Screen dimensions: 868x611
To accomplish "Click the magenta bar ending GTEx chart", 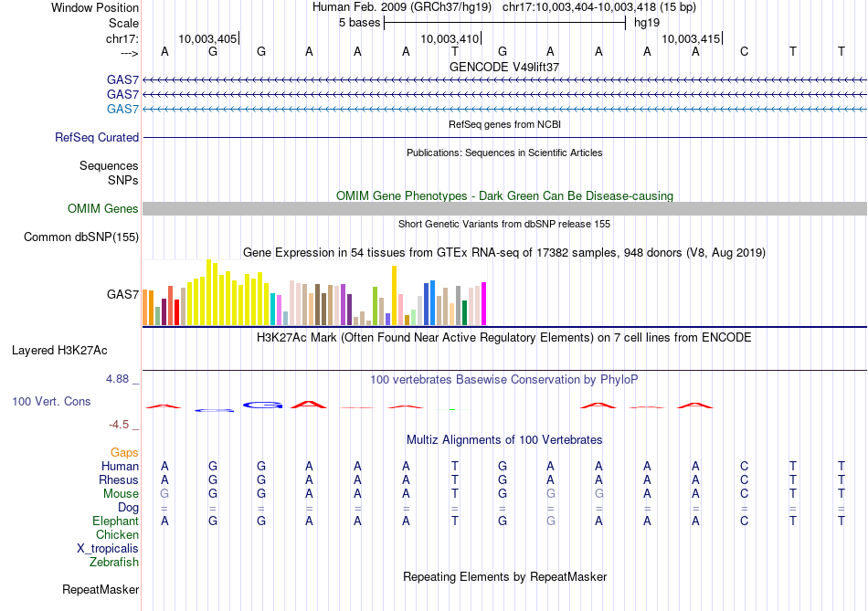I will [484, 304].
